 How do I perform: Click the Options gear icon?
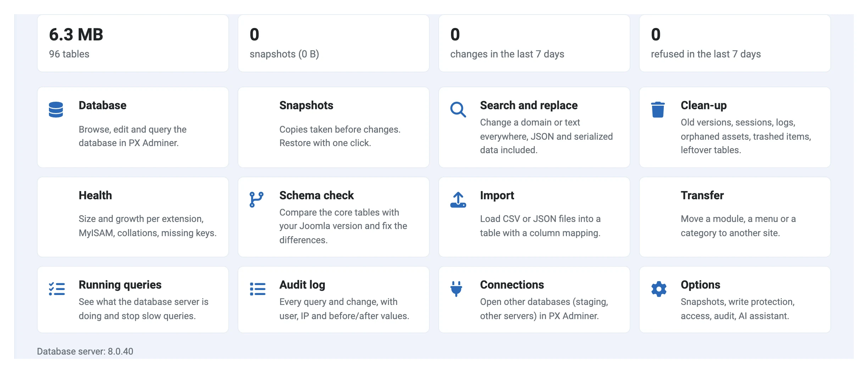coord(659,289)
